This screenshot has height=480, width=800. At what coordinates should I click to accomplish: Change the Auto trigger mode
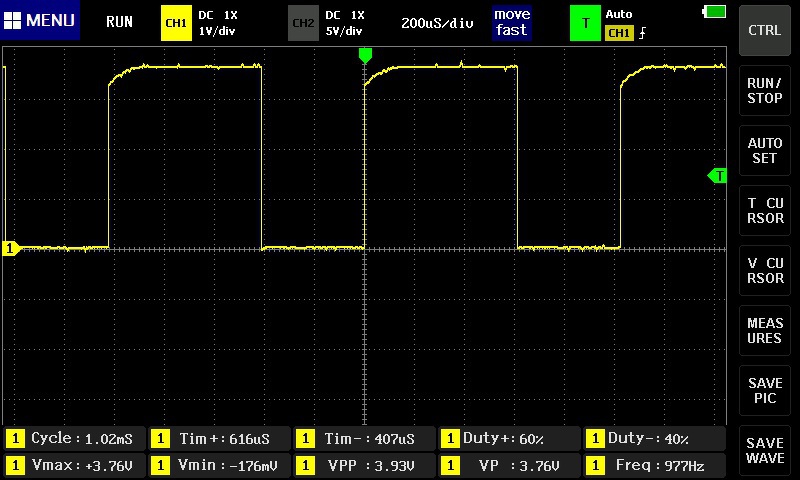618,14
